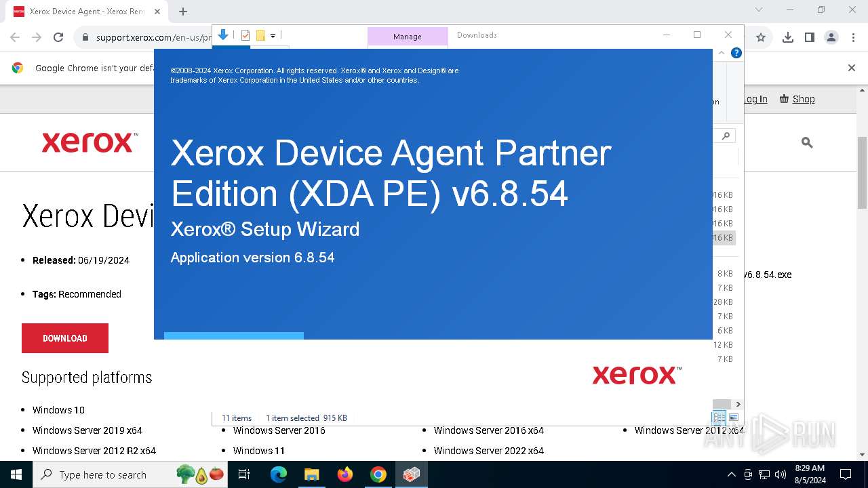The image size is (868, 488).
Task: Launch Microsoft Edge from the taskbar
Action: tap(279, 474)
